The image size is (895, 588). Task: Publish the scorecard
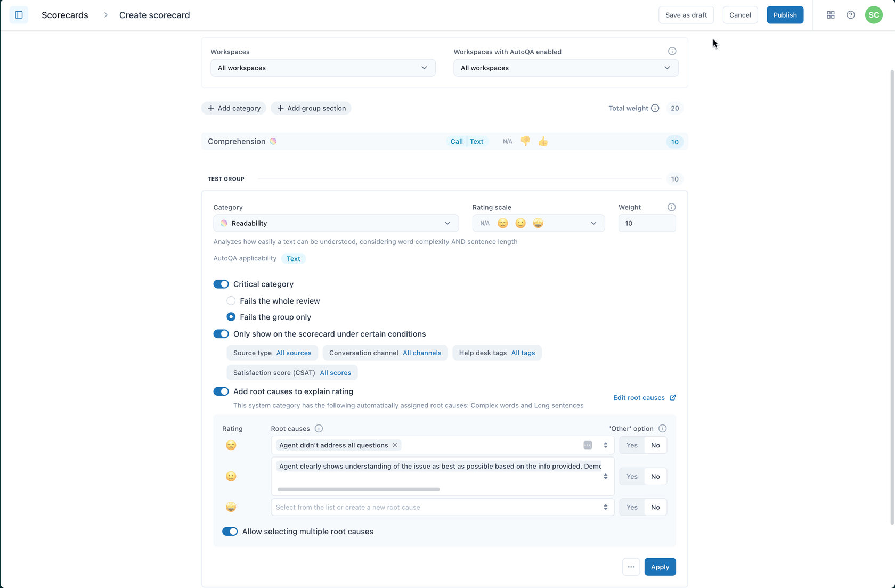click(x=785, y=15)
